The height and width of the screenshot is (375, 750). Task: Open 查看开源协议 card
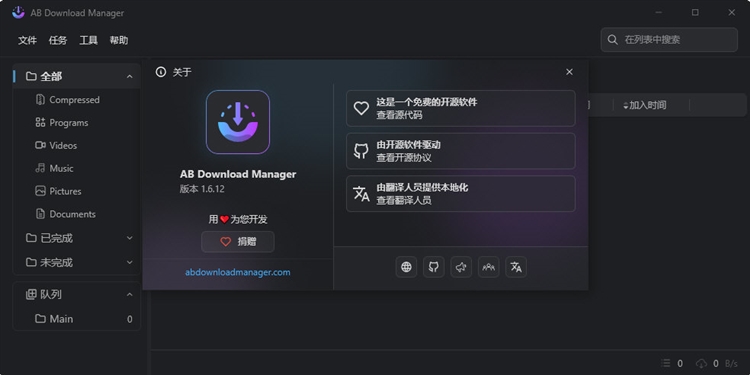click(461, 151)
